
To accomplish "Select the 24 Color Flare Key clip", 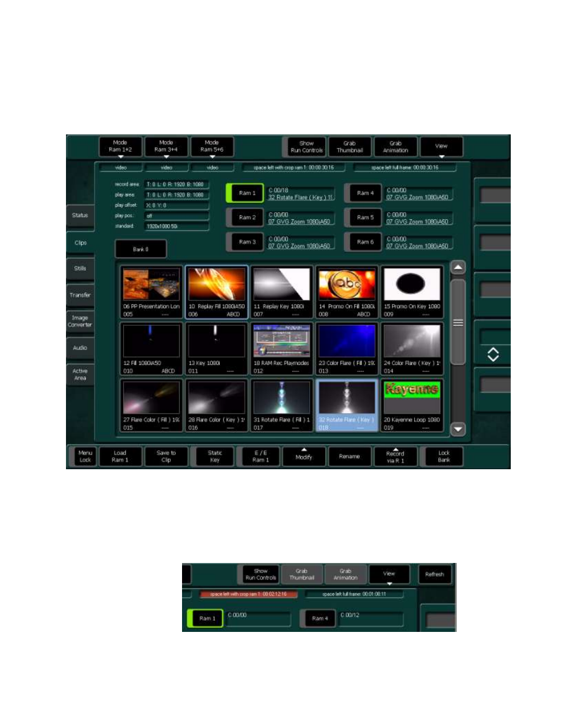I will point(412,349).
